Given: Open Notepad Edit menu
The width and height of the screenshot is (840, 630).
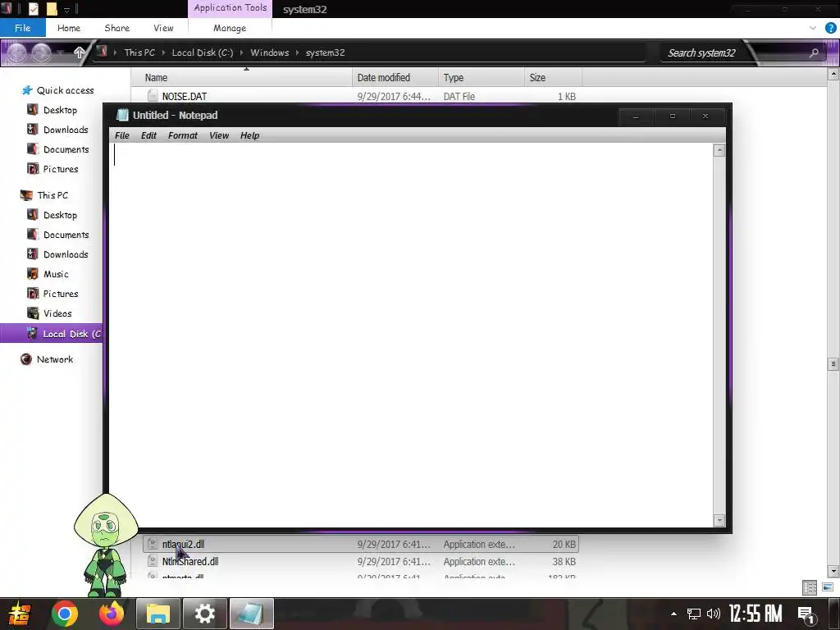Looking at the screenshot, I should (x=148, y=135).
